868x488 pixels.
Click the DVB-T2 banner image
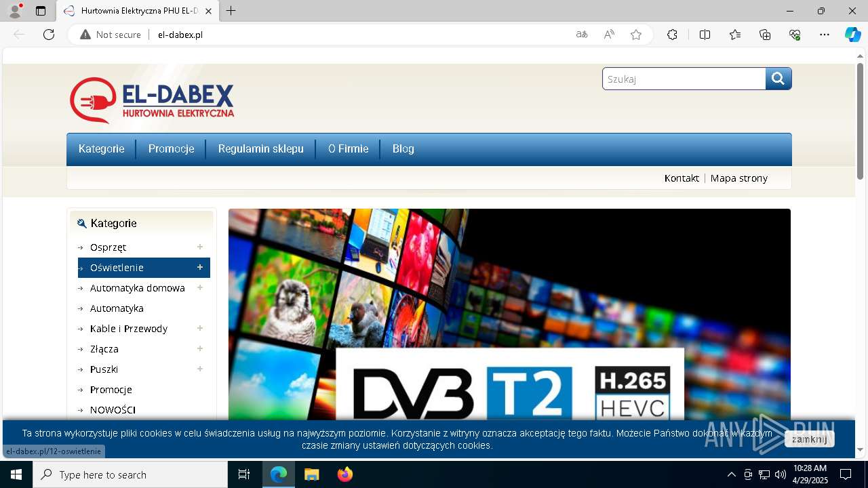pos(509,314)
